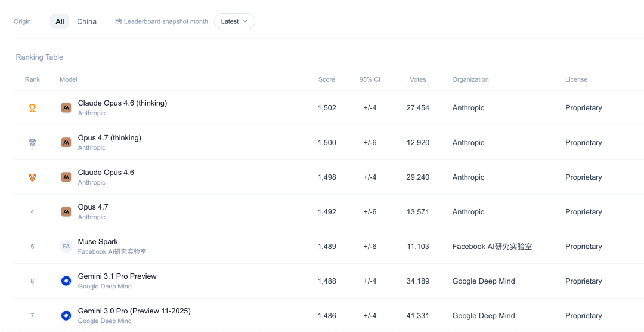
Task: Sort by the Rank column header
Action: 32,79
